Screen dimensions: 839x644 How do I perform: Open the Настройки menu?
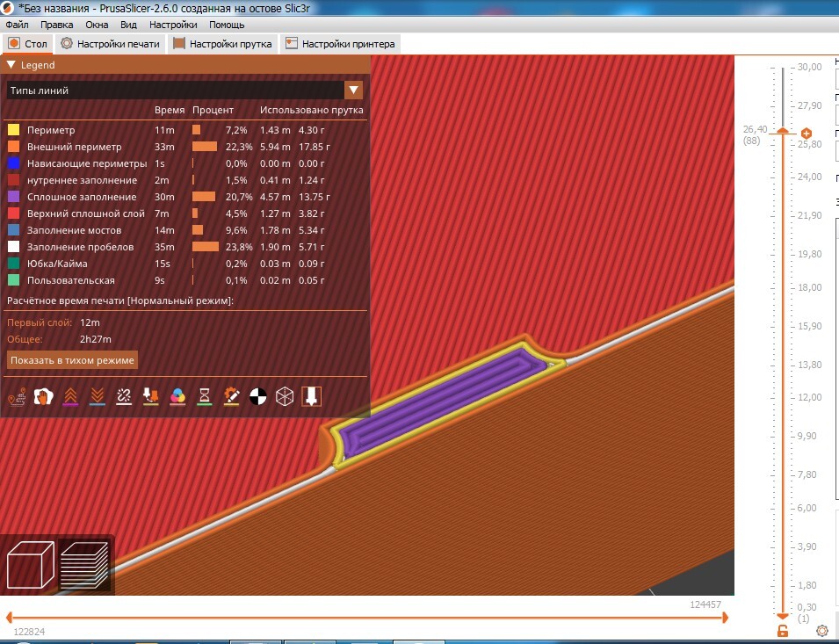(x=173, y=25)
